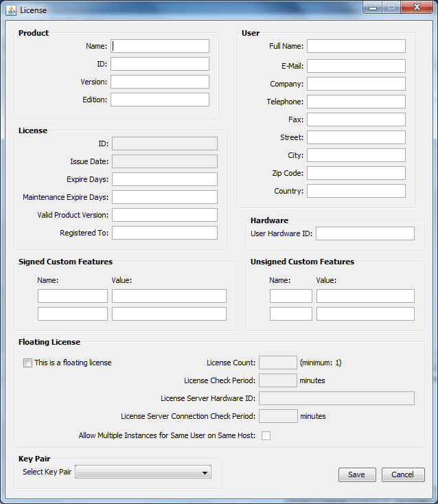Click the first Unsigned Custom Features Value field

point(365,296)
